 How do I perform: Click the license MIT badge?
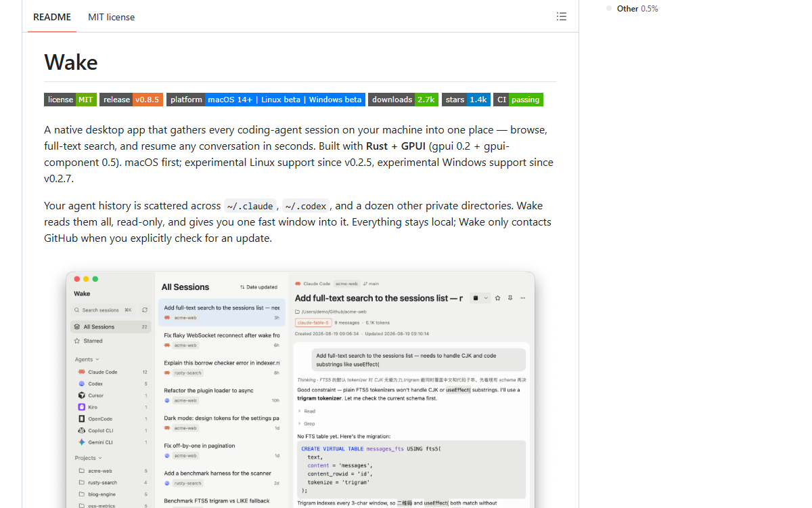tap(70, 100)
